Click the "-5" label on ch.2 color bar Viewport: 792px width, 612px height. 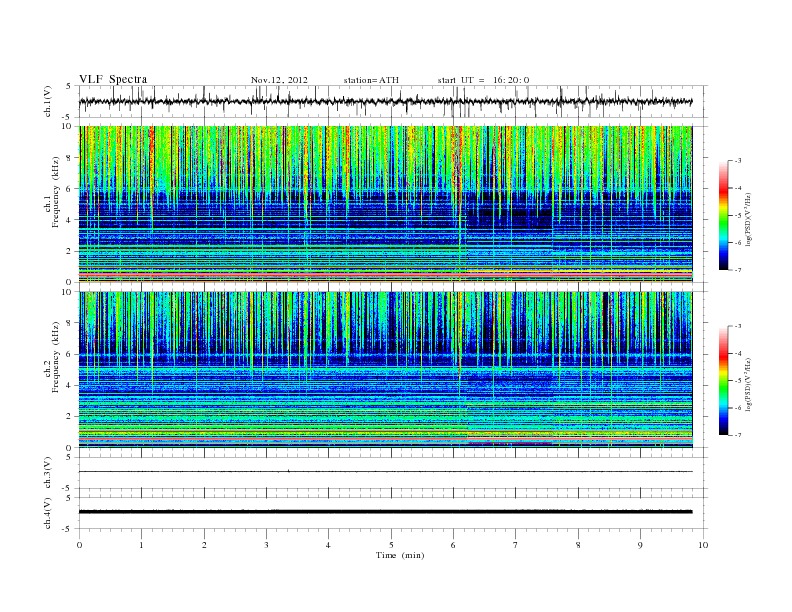pyautogui.click(x=738, y=381)
